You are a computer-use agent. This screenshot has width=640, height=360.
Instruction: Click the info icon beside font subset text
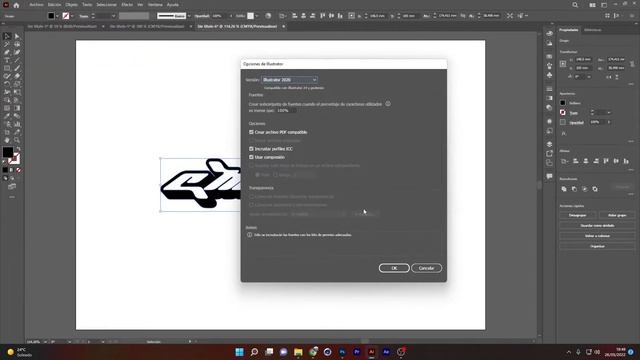pos(388,104)
